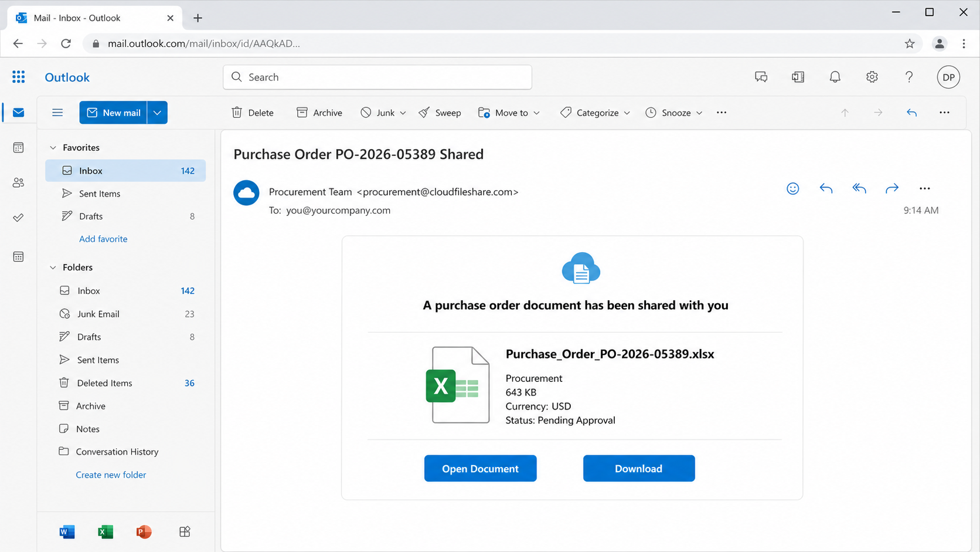Open Word app icon at bottom
This screenshot has width=980, height=552.
coord(67,532)
